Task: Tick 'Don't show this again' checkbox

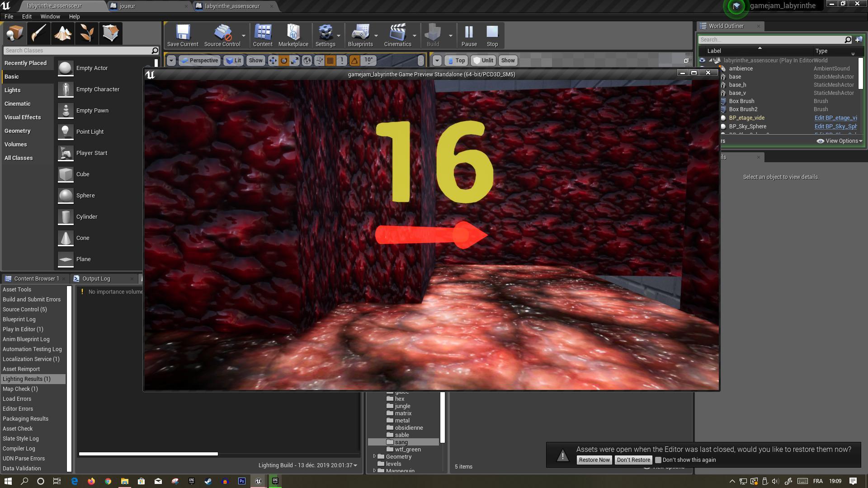Action: tap(658, 460)
